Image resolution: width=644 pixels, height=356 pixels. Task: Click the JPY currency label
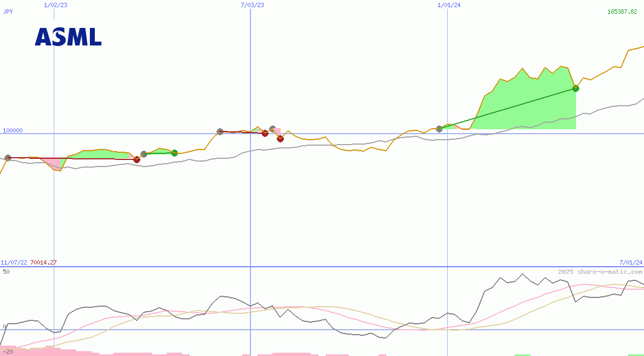8,12
